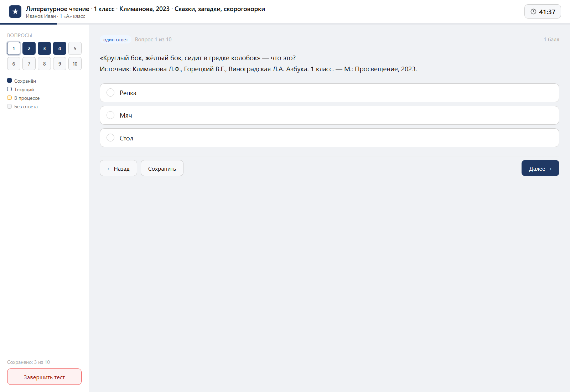
Task: Click the 41:37 timer display
Action: point(543,12)
